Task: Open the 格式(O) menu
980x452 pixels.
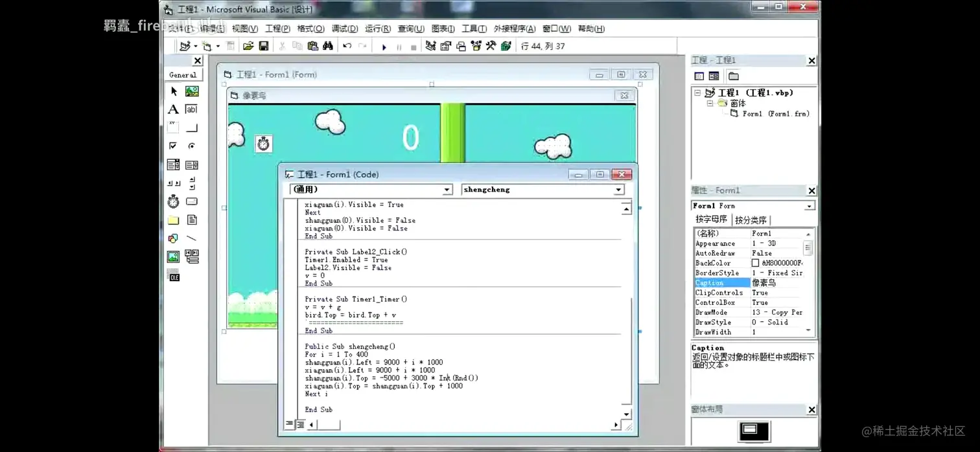Action: pos(310,28)
